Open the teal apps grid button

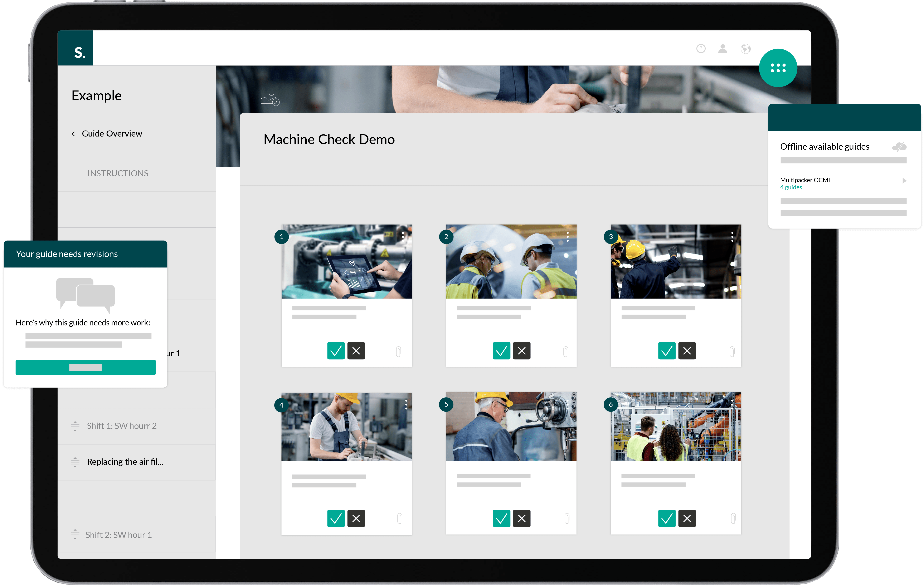pyautogui.click(x=778, y=68)
